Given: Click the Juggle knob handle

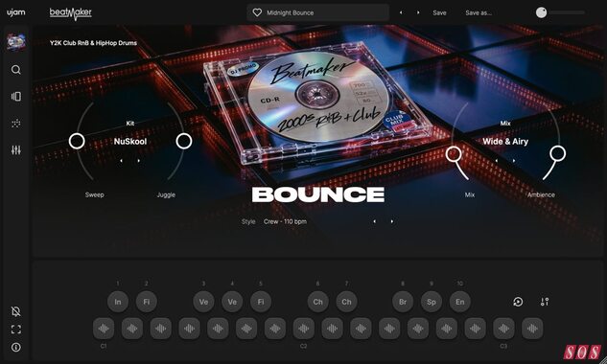Looking at the screenshot, I should 183,141.
